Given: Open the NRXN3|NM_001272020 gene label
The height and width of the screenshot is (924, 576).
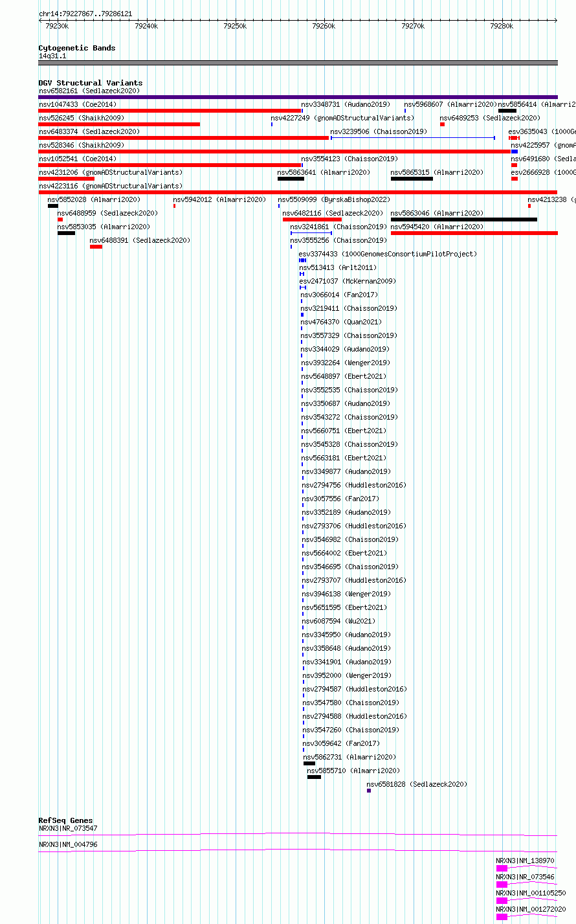Looking at the screenshot, I should pos(531,910).
